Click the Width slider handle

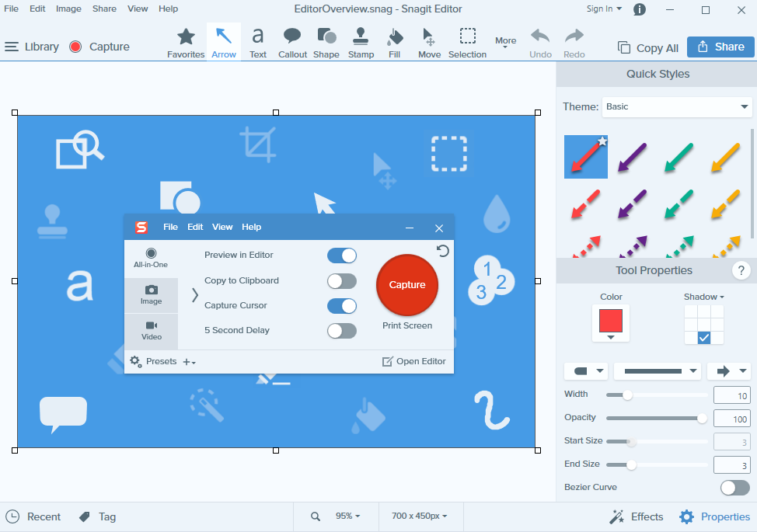coord(627,395)
